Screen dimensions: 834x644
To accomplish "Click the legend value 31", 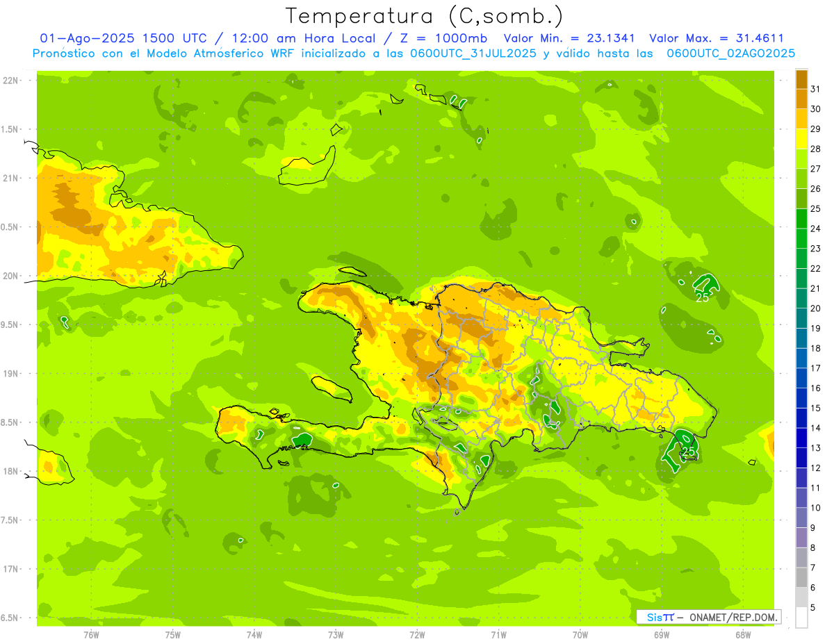I will pyautogui.click(x=815, y=88).
